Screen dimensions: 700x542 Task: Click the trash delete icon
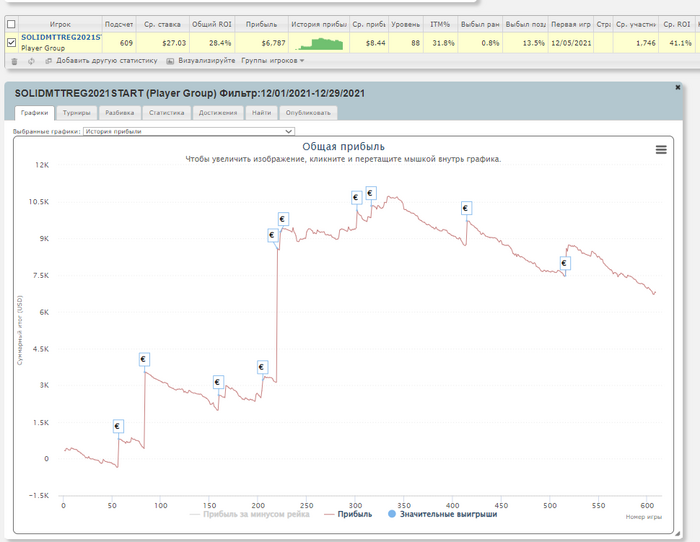[x=14, y=61]
